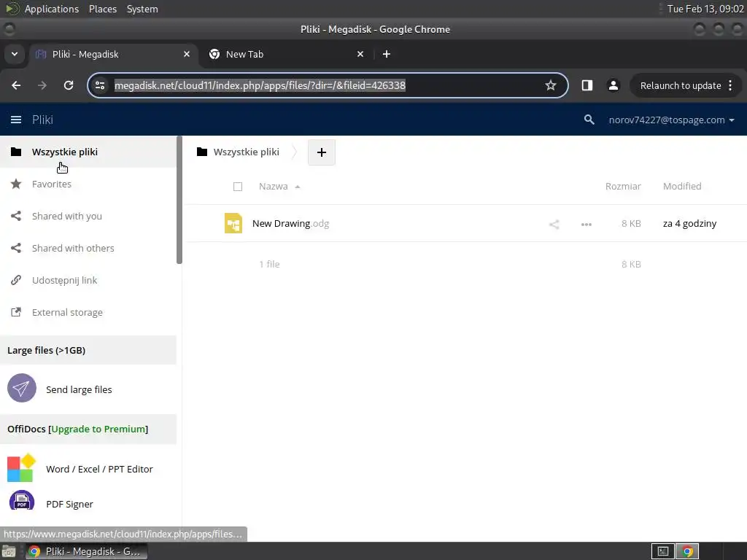Click the plus button to add new file

(322, 152)
